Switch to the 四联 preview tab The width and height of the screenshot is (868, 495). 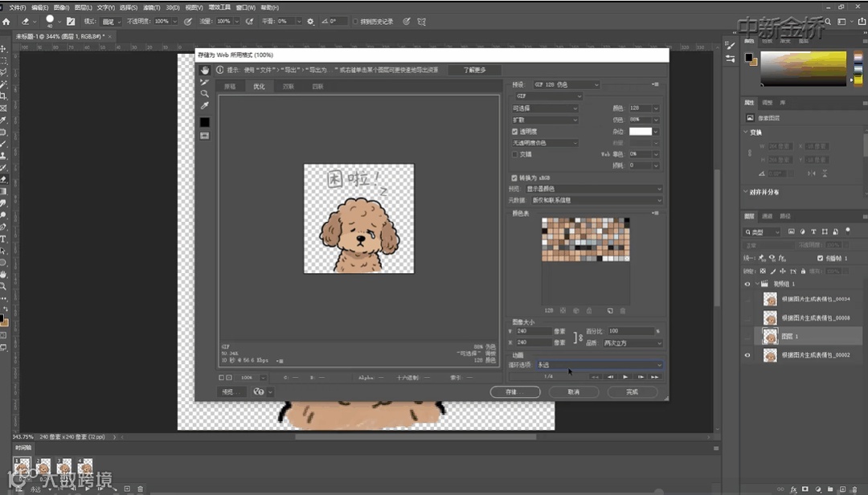[317, 86]
